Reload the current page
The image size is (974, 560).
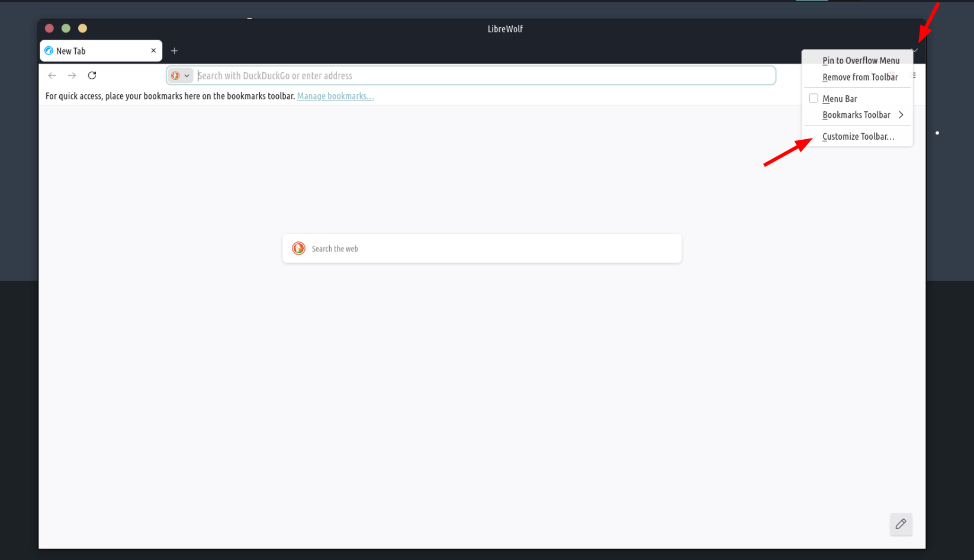92,76
